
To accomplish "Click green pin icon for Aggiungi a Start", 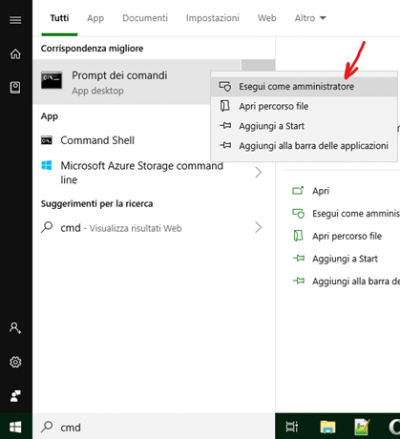I will [x=299, y=258].
